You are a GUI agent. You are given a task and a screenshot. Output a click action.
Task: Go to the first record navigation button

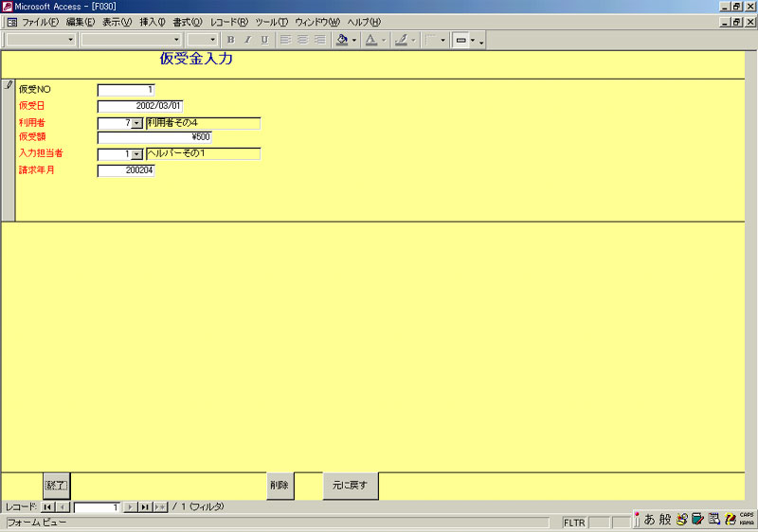[47, 507]
